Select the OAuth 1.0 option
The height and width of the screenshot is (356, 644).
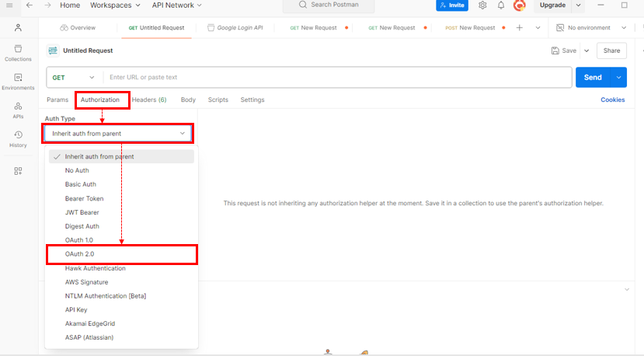(x=121, y=240)
